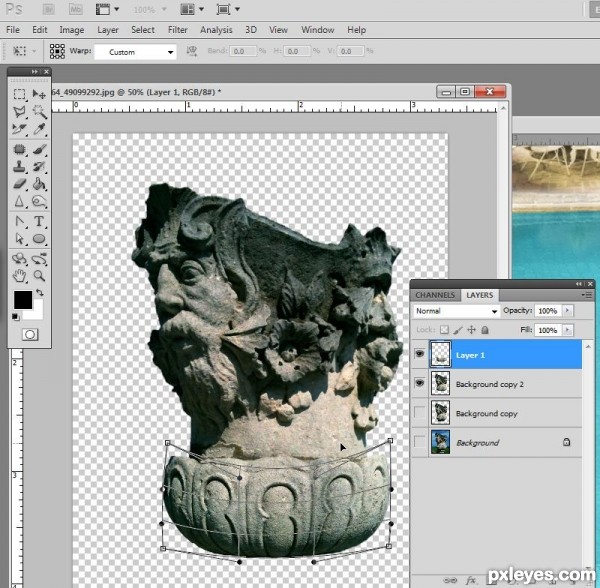
Task: Select the Dodge tool
Action: tap(39, 201)
